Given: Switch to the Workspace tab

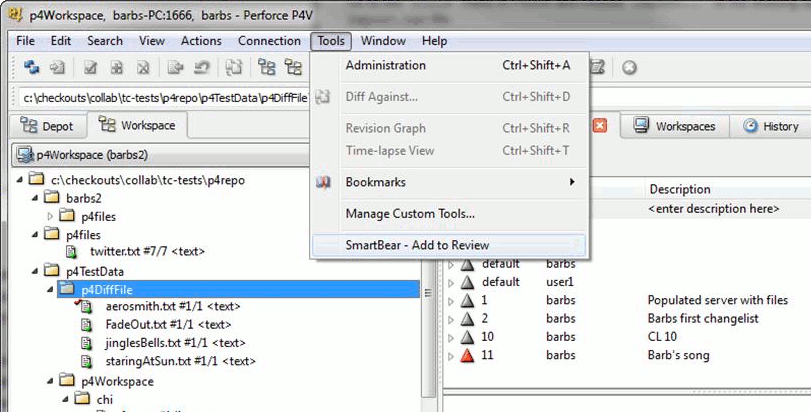Looking at the screenshot, I should pyautogui.click(x=137, y=125).
